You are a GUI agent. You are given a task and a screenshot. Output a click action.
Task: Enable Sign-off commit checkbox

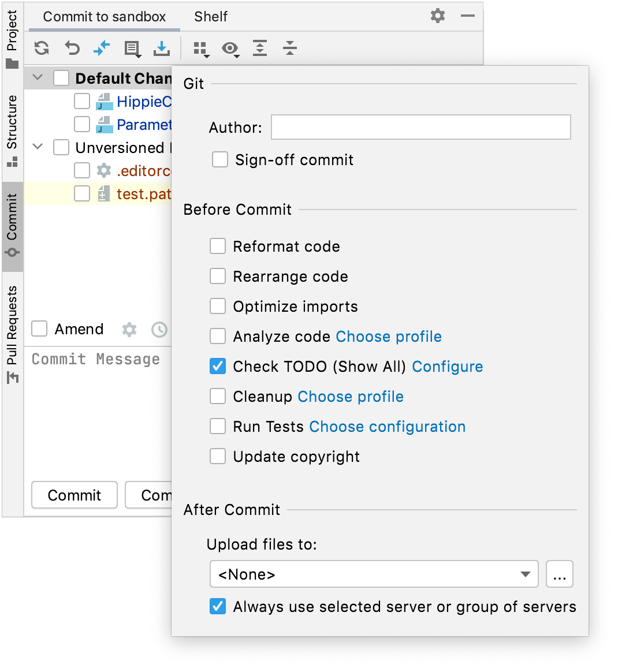[219, 159]
